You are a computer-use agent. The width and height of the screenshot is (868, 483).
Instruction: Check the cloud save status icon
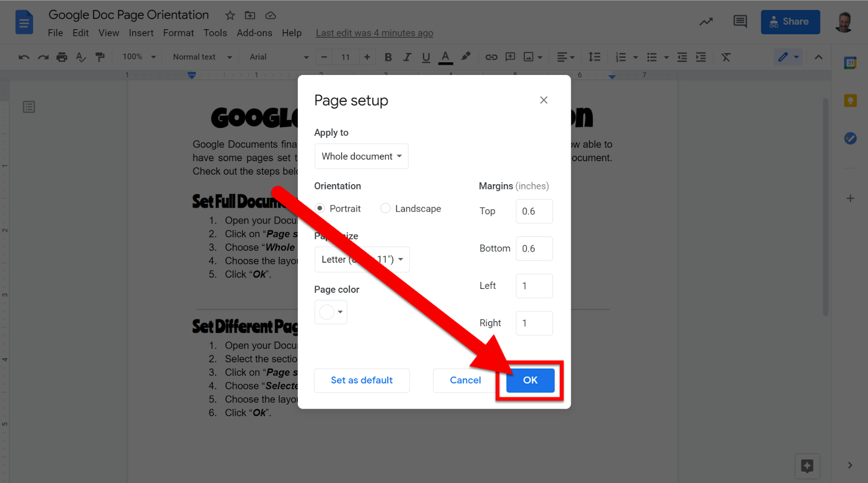tap(270, 15)
